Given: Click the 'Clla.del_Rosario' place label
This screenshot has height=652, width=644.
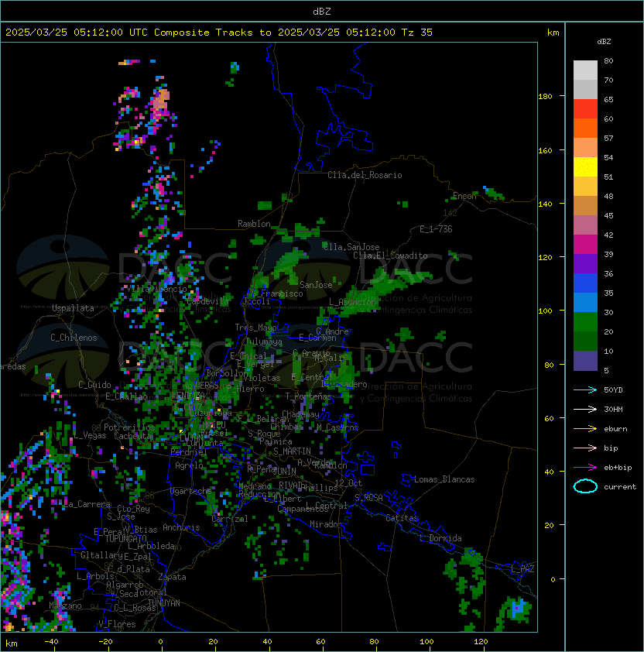Looking at the screenshot, I should (365, 175).
